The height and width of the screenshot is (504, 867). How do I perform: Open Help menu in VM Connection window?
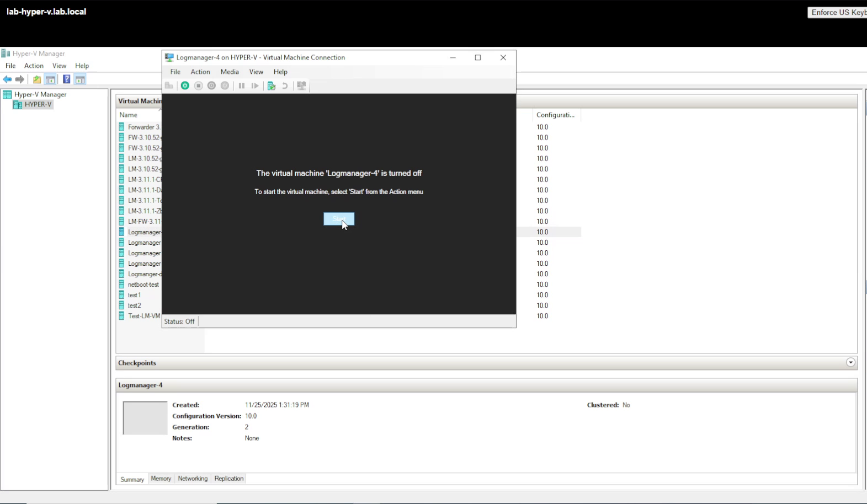(280, 72)
